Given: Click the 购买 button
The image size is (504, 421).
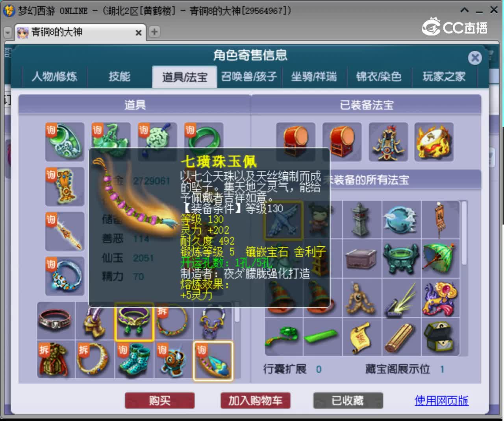Looking at the screenshot, I should pos(160,401).
